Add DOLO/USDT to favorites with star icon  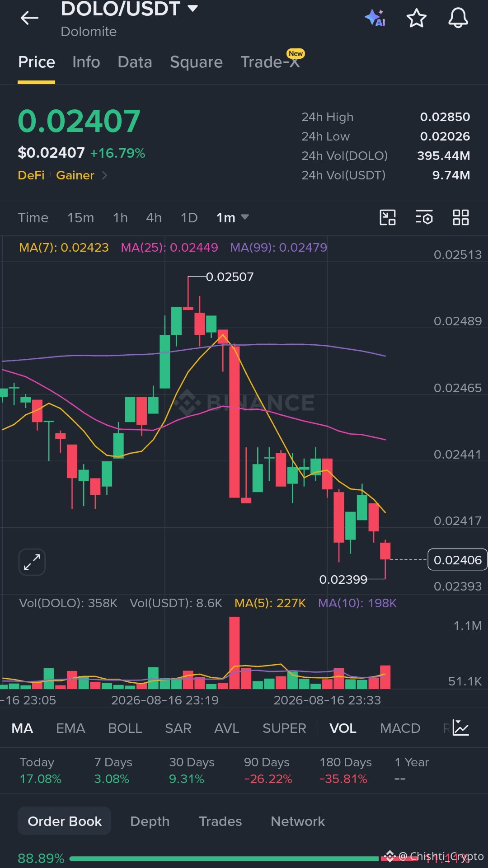(416, 18)
